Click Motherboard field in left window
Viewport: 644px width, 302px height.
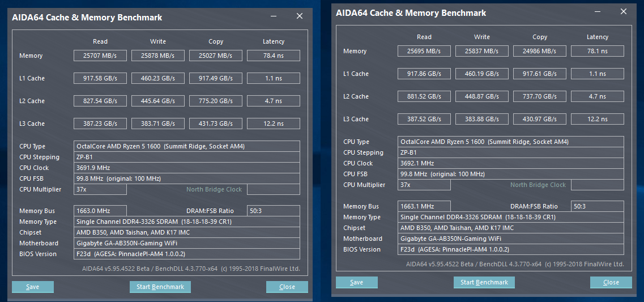point(187,243)
